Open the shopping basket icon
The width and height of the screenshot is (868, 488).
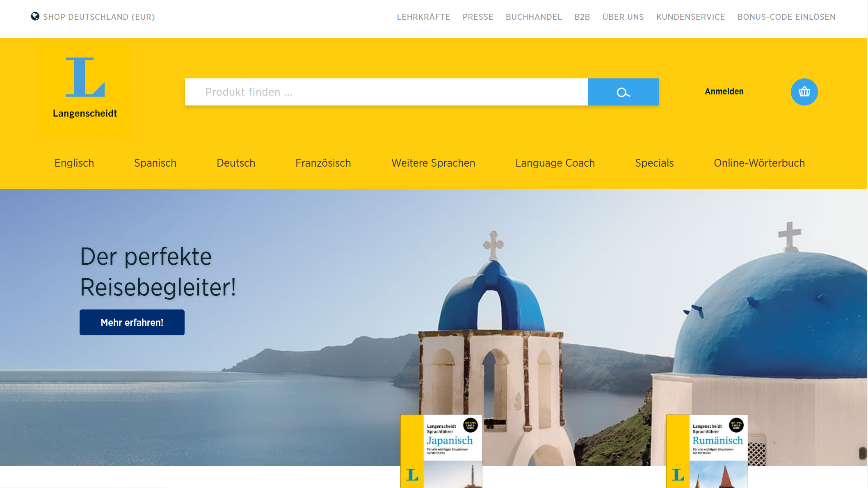(804, 92)
